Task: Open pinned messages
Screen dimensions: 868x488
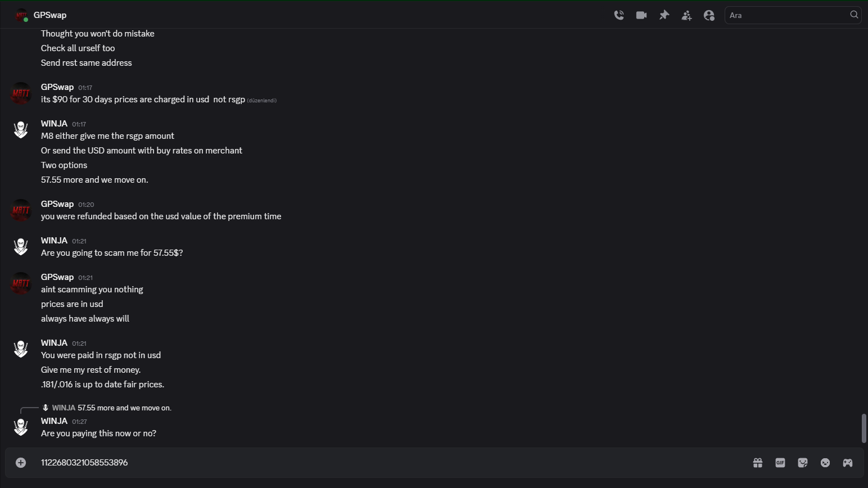Action: (664, 15)
